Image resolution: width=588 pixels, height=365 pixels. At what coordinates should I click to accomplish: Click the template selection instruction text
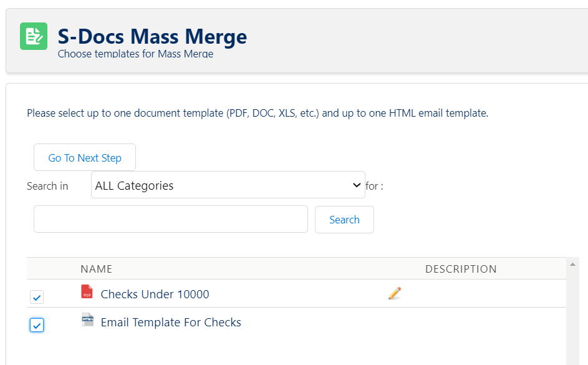click(258, 113)
